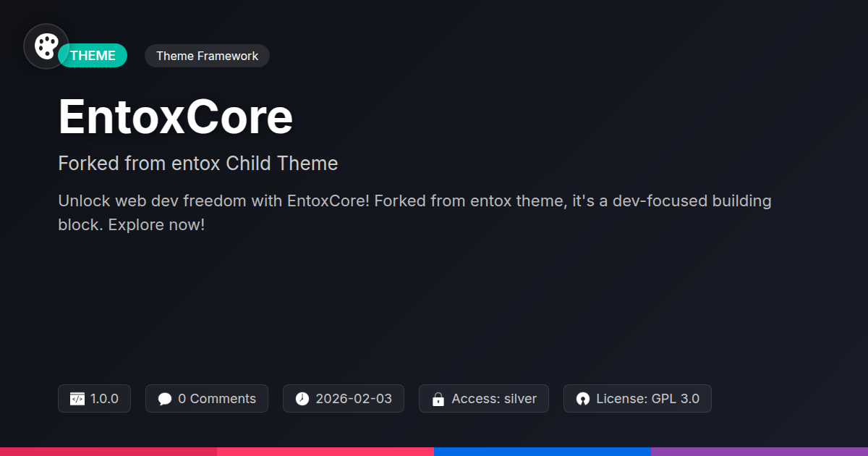
Task: Click the Access: silver badge
Action: tap(484, 399)
